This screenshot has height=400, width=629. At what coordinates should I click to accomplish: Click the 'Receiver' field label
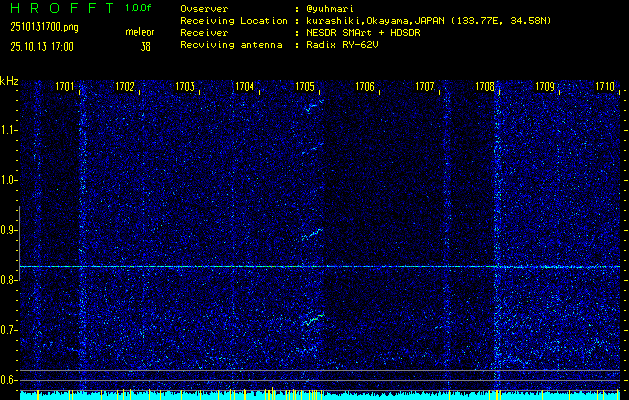click(x=204, y=33)
